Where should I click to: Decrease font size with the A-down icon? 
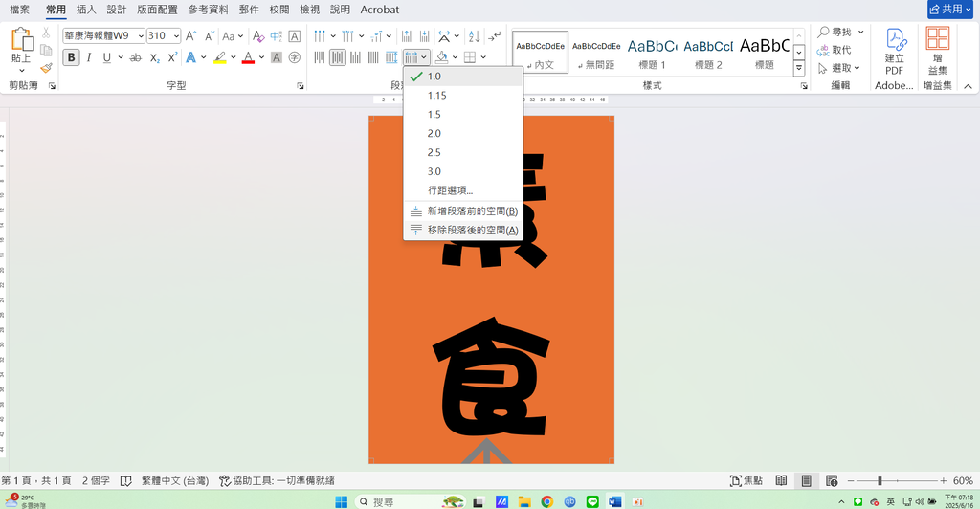(210, 36)
